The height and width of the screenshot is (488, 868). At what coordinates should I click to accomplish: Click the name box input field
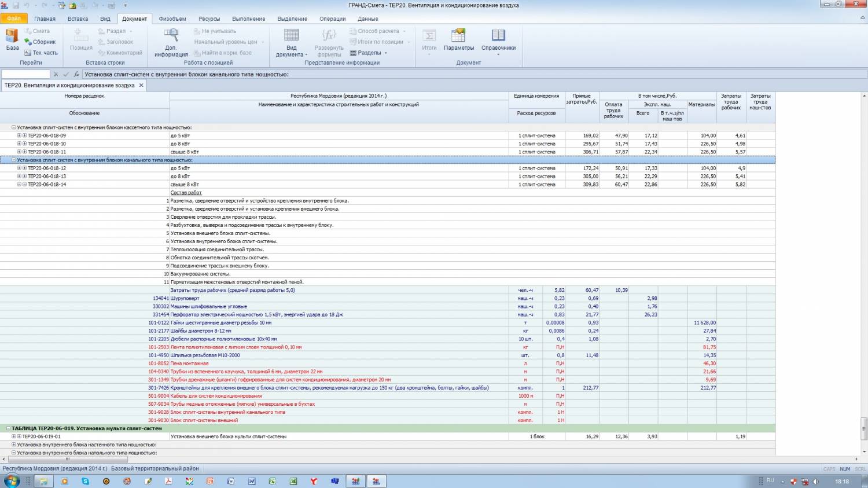(x=26, y=74)
